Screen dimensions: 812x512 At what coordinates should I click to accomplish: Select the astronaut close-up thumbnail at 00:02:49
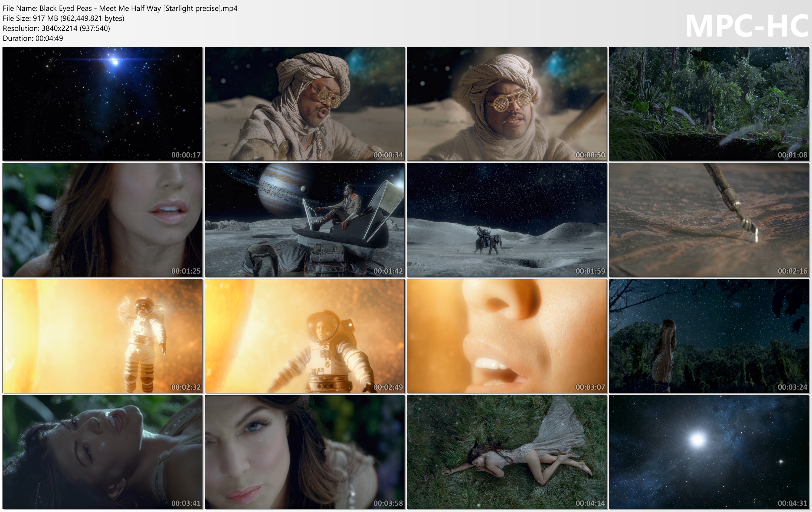[x=305, y=336]
